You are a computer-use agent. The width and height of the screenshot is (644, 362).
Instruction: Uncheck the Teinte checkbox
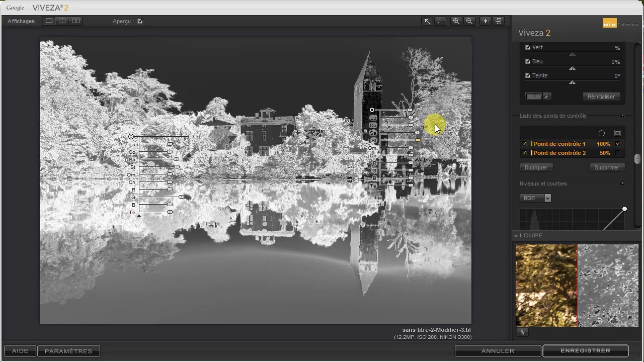[528, 75]
